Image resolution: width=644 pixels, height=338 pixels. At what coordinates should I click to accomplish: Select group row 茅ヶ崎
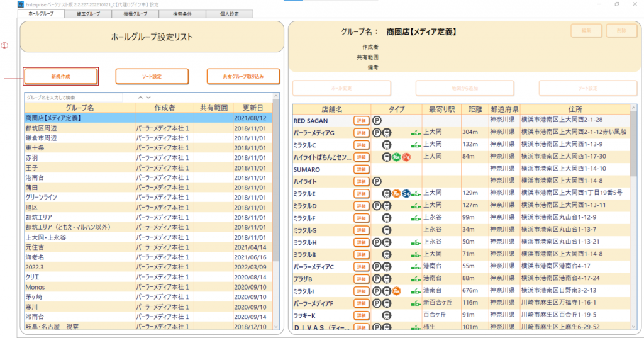pos(148,297)
